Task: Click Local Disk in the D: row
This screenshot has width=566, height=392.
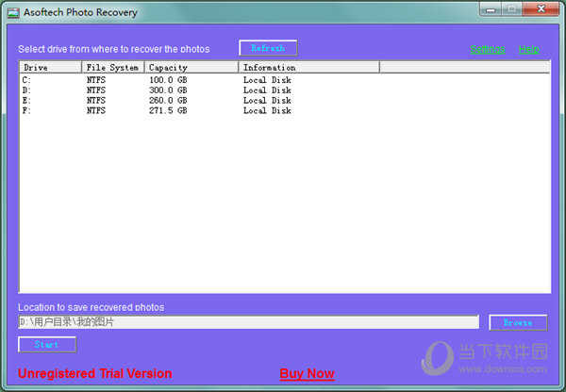Action: [267, 90]
